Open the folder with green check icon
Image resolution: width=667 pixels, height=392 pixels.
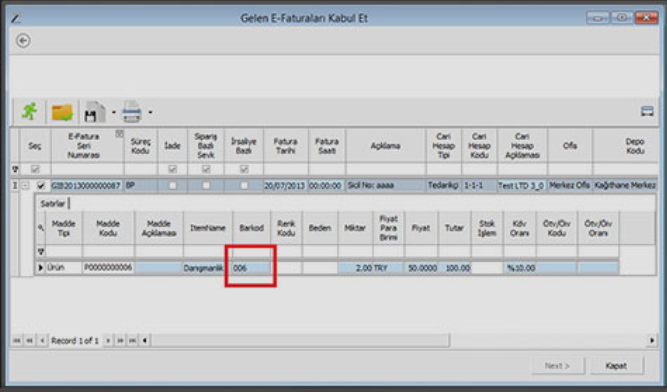62,112
